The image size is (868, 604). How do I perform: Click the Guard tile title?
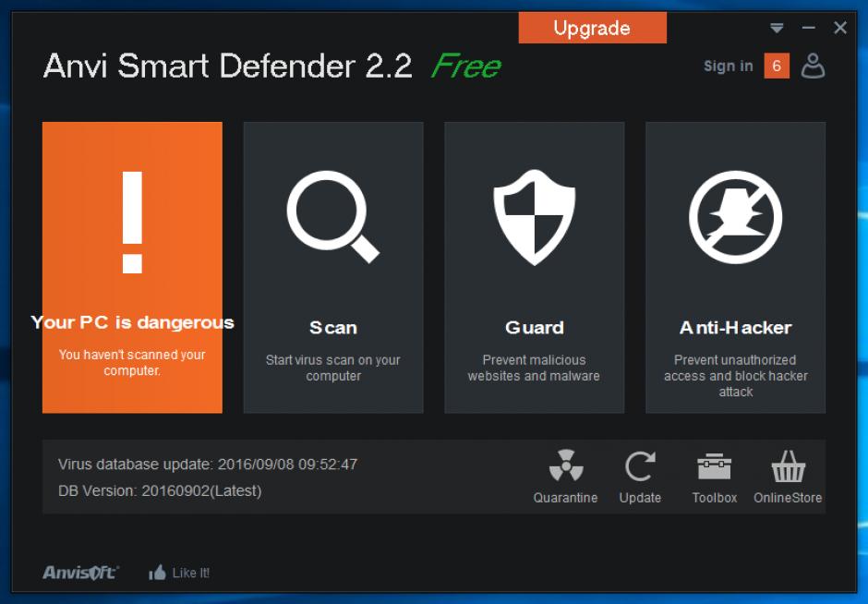[535, 328]
